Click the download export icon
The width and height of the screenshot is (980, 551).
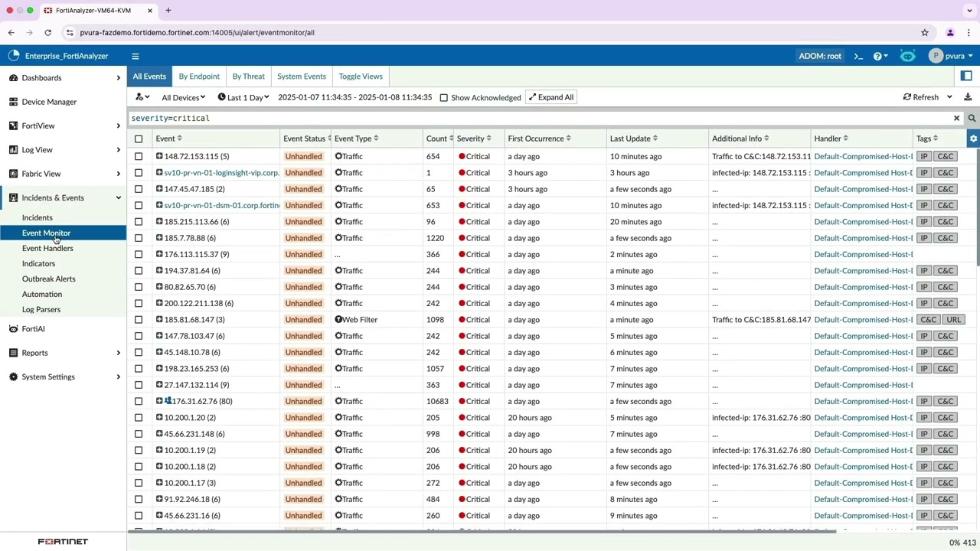[968, 97]
